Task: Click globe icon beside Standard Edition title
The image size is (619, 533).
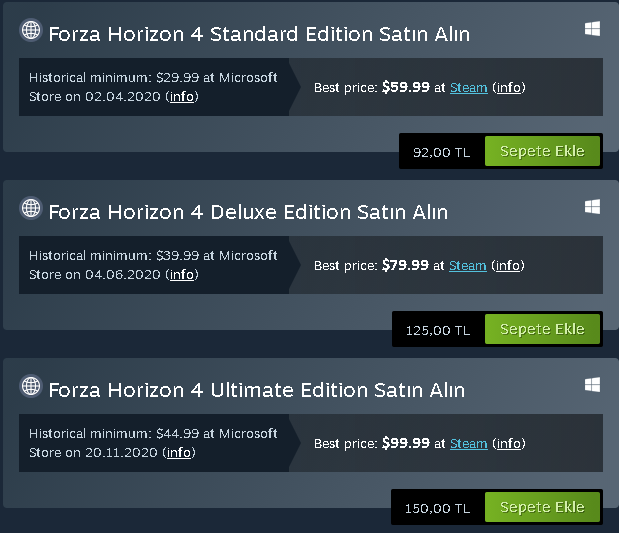Action: click(30, 31)
